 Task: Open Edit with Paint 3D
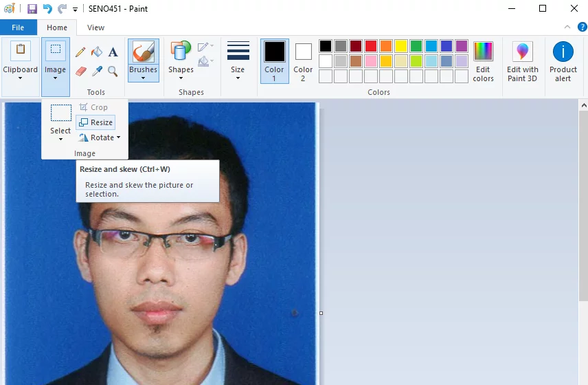523,61
